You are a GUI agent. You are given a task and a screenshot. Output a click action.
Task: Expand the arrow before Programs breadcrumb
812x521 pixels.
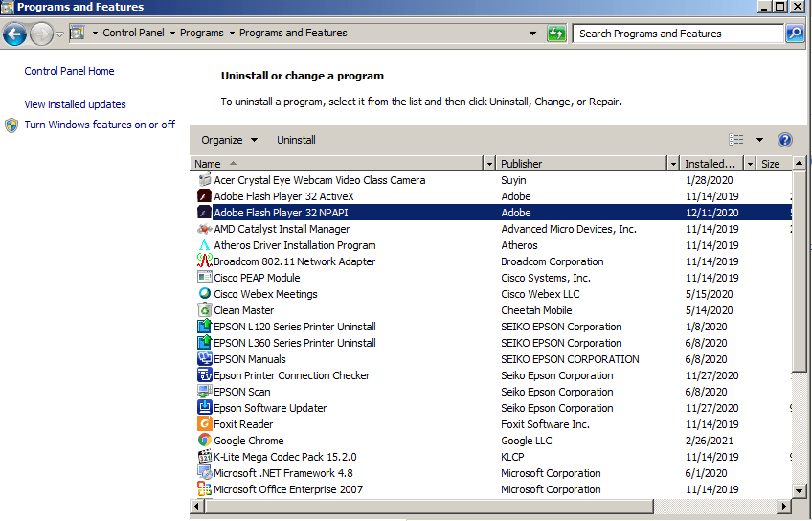click(172, 34)
